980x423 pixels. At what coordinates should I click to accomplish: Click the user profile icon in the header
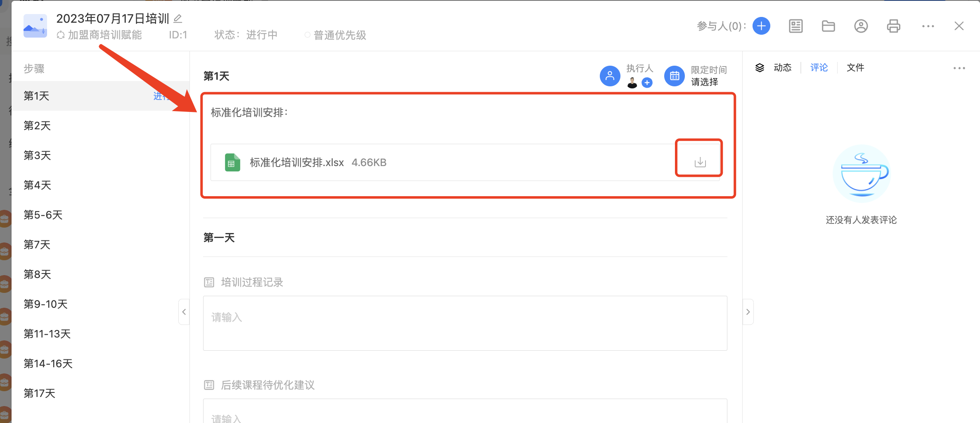[x=861, y=26]
